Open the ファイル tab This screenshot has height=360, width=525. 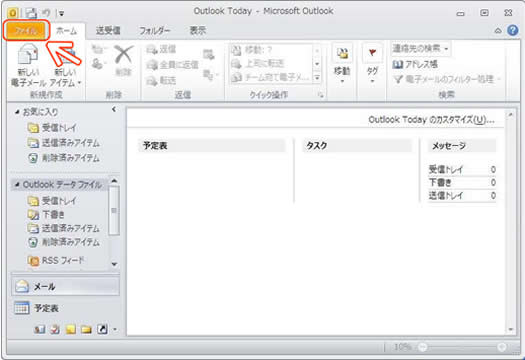pyautogui.click(x=26, y=31)
